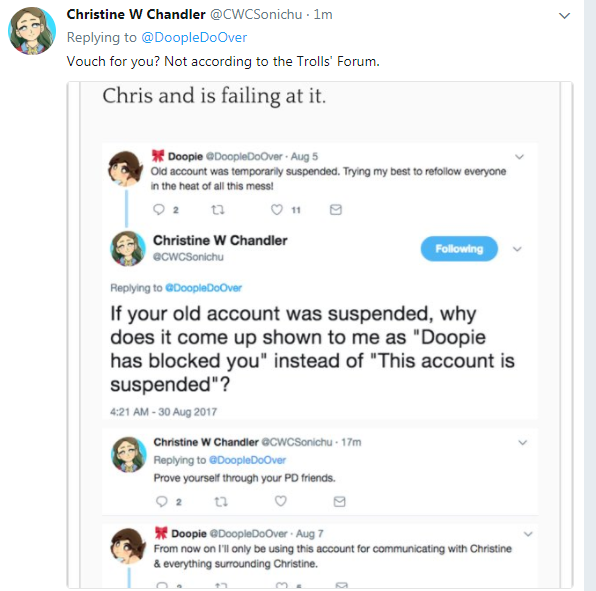Open chevron menu on Doopie's Aug 7 tweet
Screen dimensions: 596x591
(x=528, y=534)
